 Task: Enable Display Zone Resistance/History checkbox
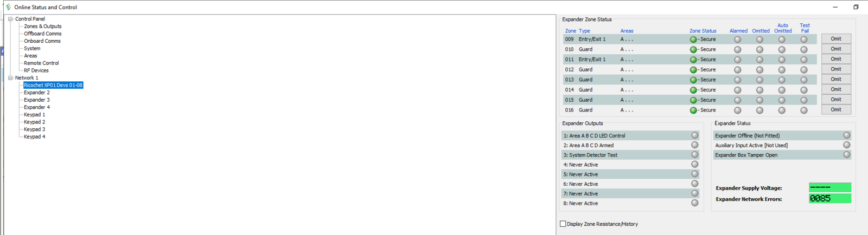tap(563, 224)
